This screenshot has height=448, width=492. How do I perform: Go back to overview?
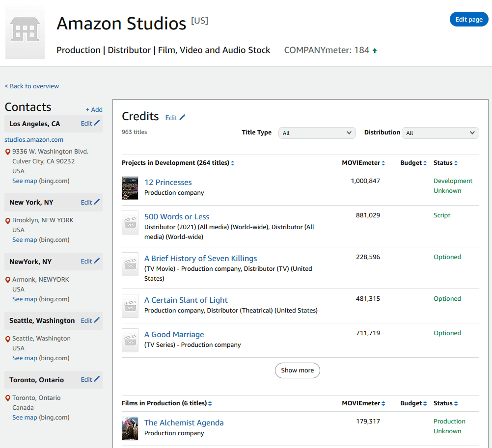coord(32,86)
